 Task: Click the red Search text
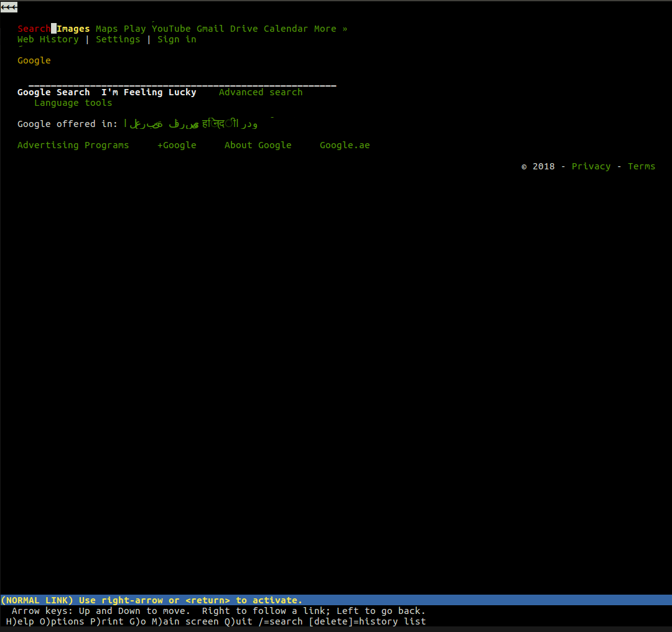[x=34, y=29]
